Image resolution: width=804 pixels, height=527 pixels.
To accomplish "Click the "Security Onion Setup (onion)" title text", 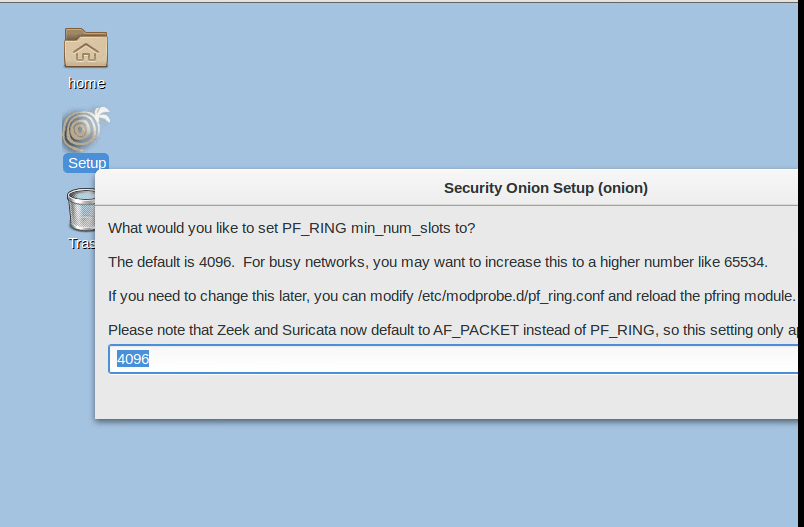I will (546, 188).
